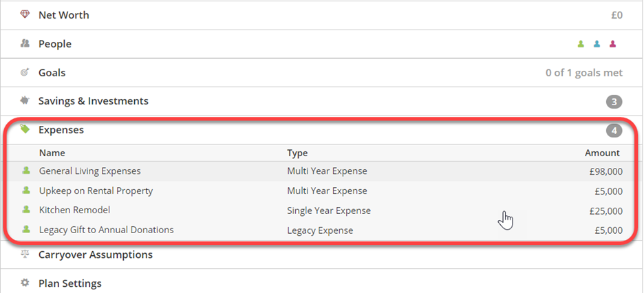Click the Carryover Assumptions scales icon
This screenshot has height=293, width=644.
click(x=25, y=254)
